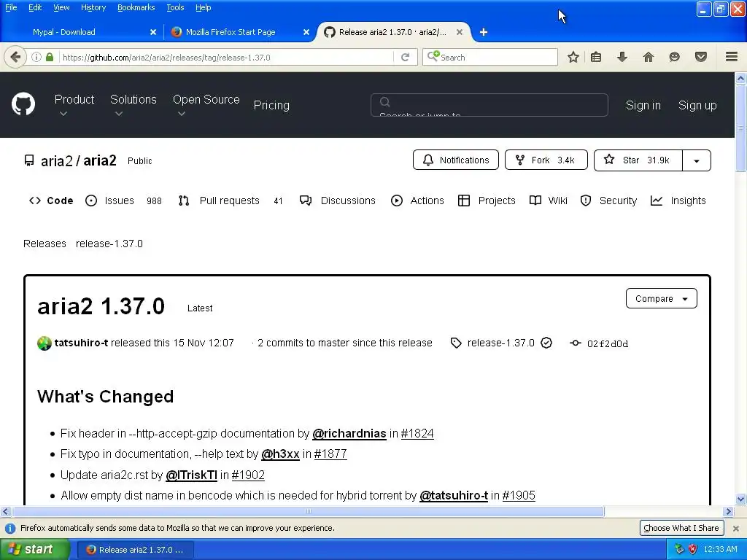
Task: Open commit 02f2d0d link
Action: 608,343
